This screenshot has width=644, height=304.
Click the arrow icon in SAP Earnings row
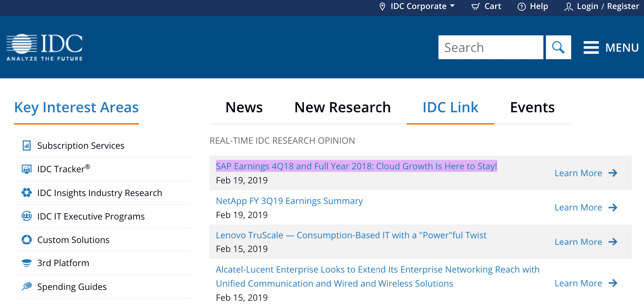613,173
